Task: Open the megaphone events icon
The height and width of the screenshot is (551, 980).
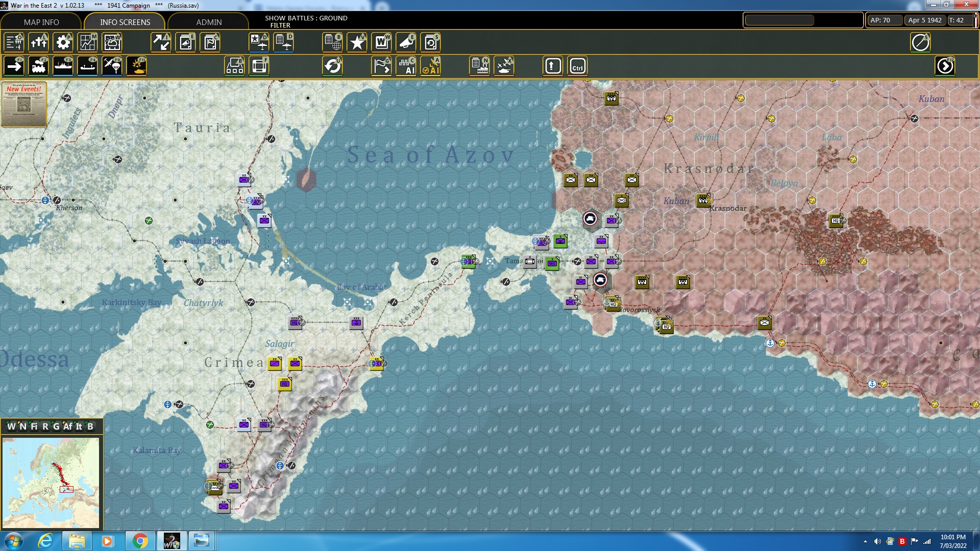Action: (406, 42)
